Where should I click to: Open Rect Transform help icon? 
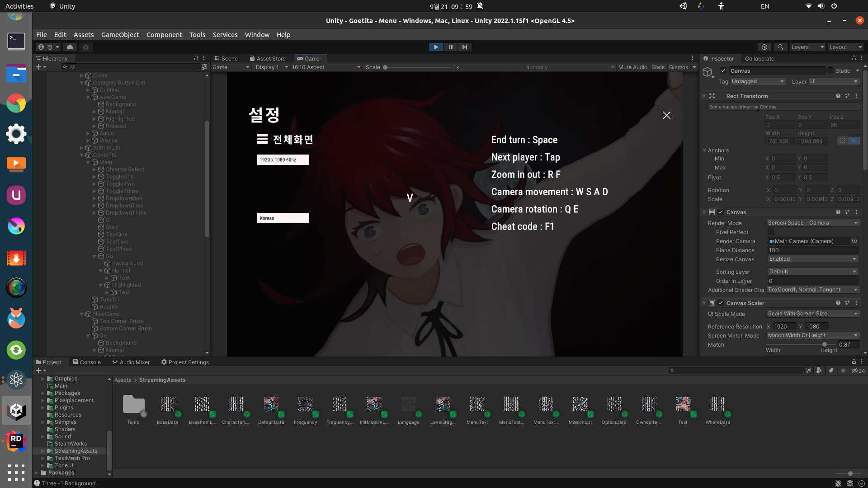(x=838, y=96)
